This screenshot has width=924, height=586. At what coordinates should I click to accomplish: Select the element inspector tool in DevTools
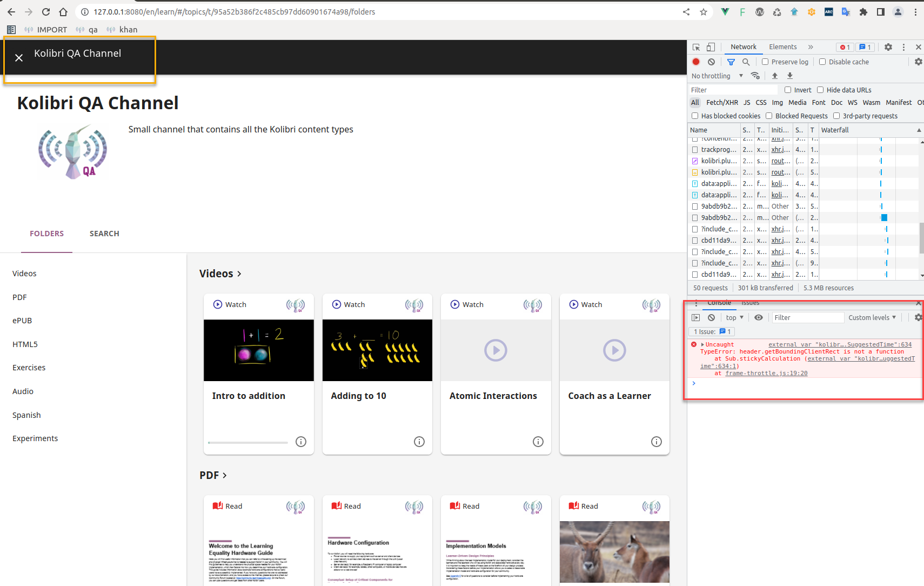click(697, 47)
